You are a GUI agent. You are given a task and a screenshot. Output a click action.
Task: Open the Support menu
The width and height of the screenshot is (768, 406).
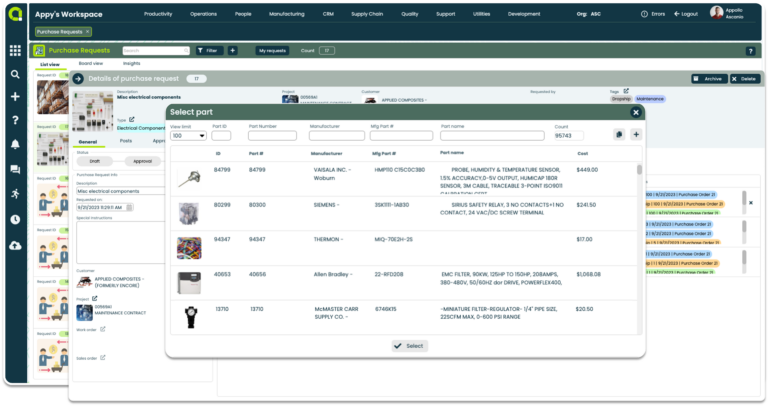[446, 14]
